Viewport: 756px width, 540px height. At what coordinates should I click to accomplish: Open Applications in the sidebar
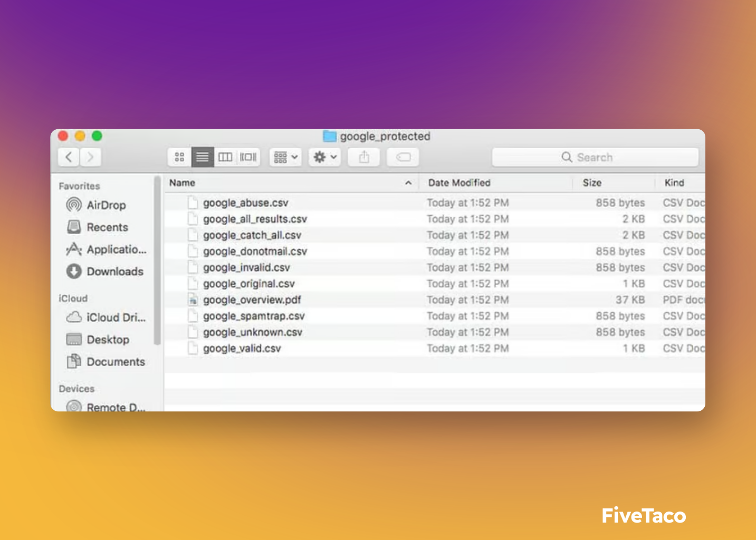(x=106, y=249)
